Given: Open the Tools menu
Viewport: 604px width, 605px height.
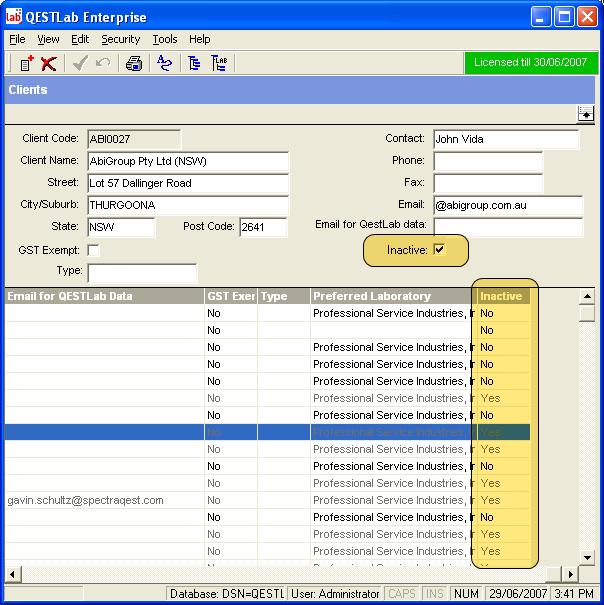Looking at the screenshot, I should tap(165, 39).
